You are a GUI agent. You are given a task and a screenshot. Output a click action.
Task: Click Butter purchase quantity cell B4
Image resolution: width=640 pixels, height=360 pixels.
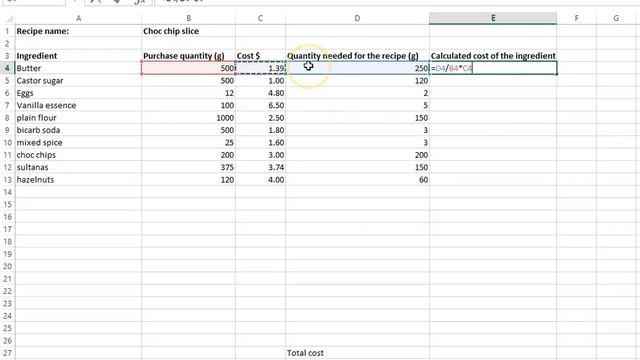188,68
